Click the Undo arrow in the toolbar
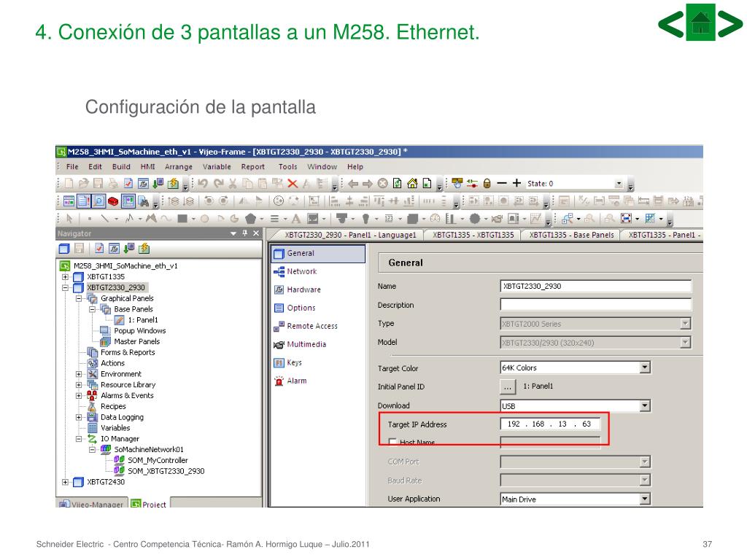This screenshot has width=747, height=560. click(203, 183)
